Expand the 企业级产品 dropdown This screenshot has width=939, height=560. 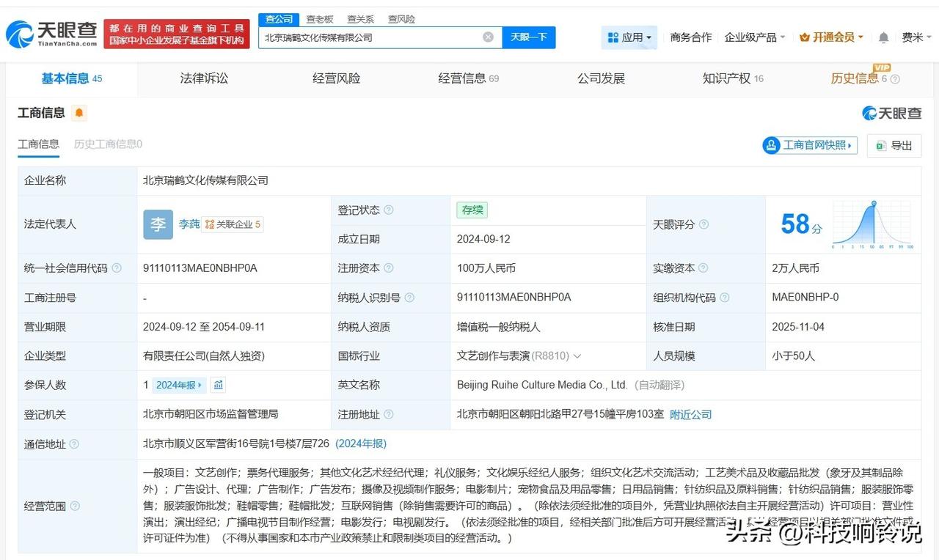[755, 37]
